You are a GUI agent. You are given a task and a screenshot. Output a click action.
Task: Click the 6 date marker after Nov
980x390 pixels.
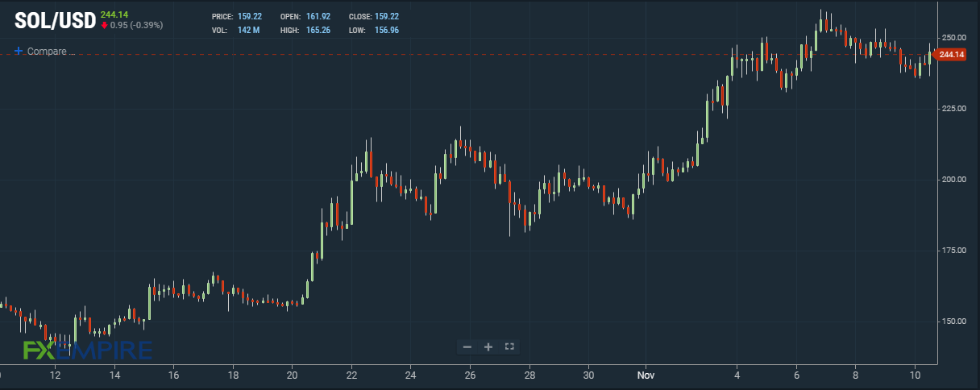(x=796, y=375)
